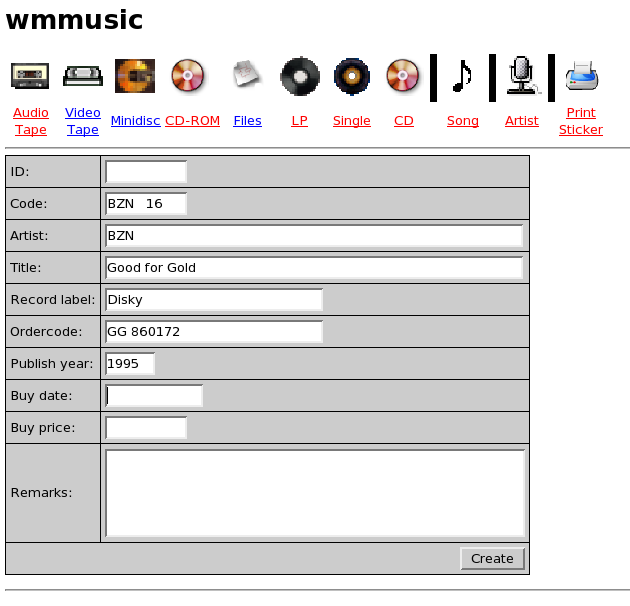The height and width of the screenshot is (606, 630).
Task: Select the Ordercode field with GG 860172
Action: tap(214, 332)
